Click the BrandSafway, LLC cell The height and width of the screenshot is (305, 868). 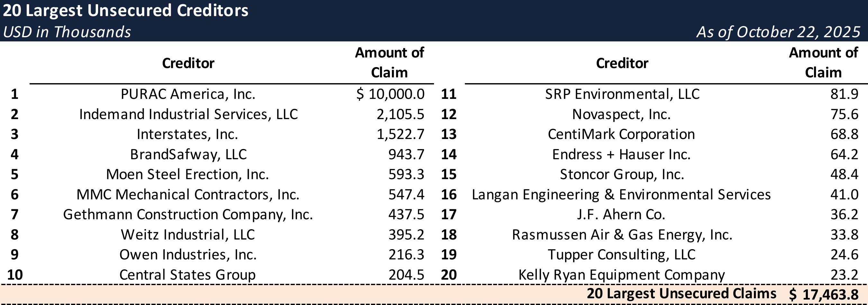pos(188,154)
